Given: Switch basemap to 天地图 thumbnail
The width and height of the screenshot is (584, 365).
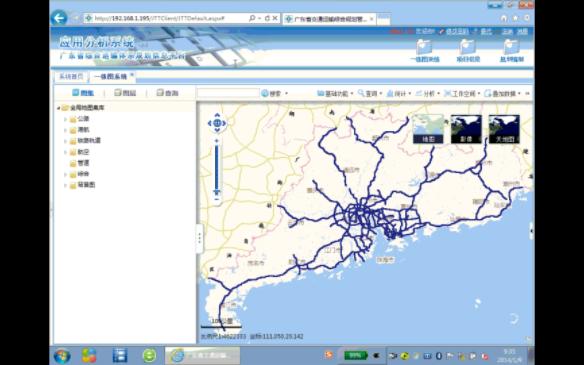Looking at the screenshot, I should (x=504, y=129).
